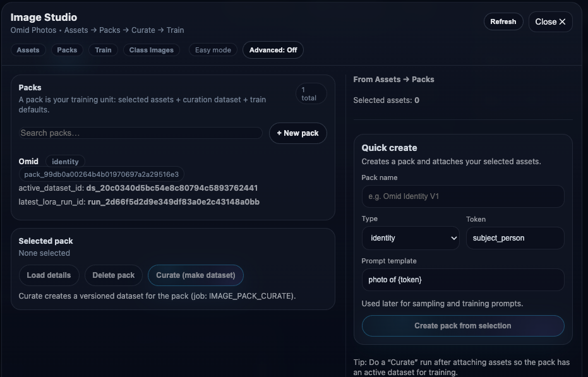Click Create pack from selection
The image size is (588, 377).
[462, 326]
